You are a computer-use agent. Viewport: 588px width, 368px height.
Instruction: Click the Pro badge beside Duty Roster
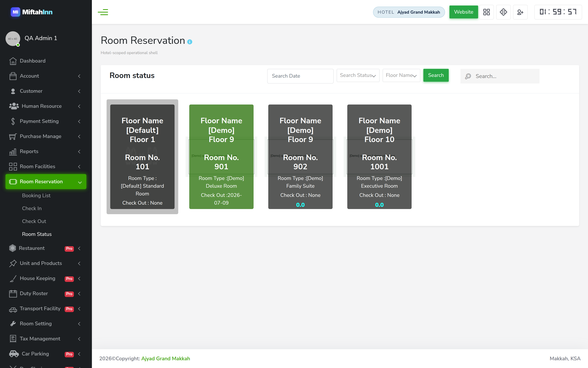point(69,294)
